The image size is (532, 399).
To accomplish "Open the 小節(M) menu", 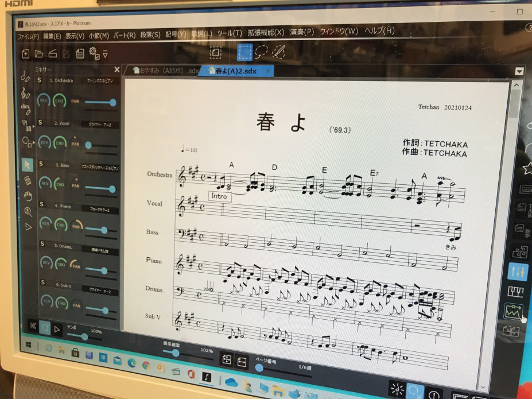I will (x=99, y=36).
